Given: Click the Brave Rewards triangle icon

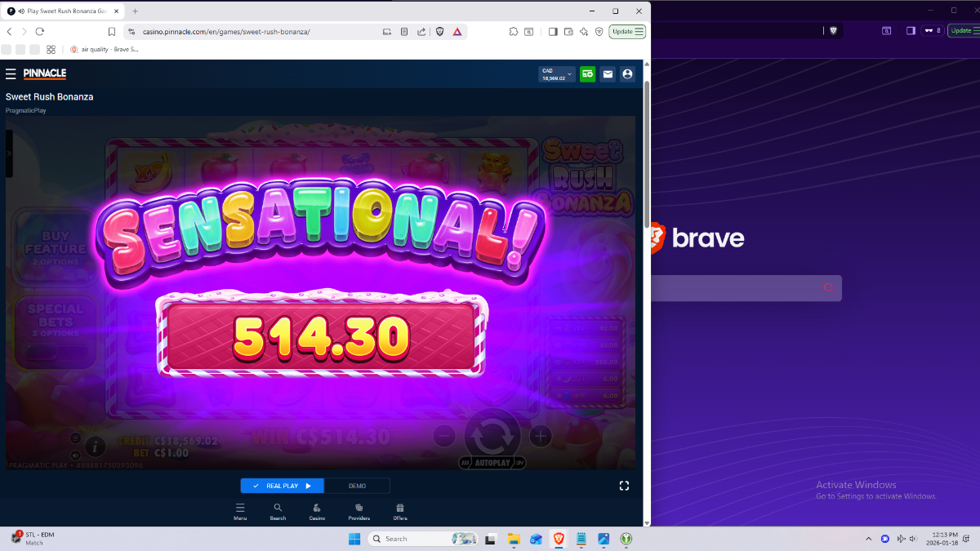Looking at the screenshot, I should pos(457,32).
